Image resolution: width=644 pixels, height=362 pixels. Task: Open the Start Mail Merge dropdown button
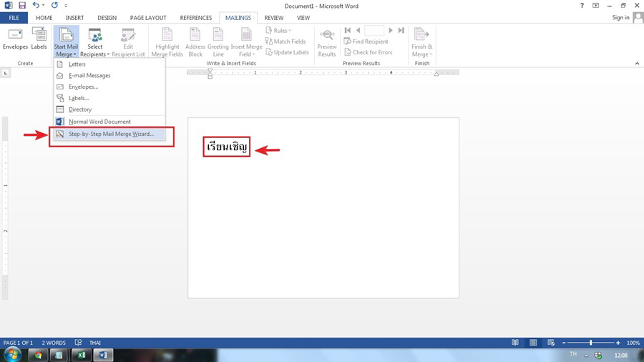(66, 42)
